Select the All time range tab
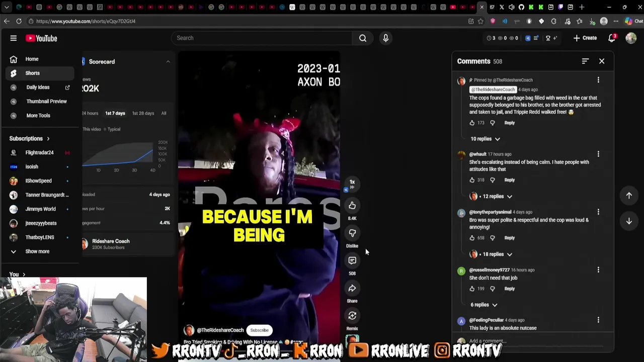The height and width of the screenshot is (362, 644). click(x=164, y=113)
